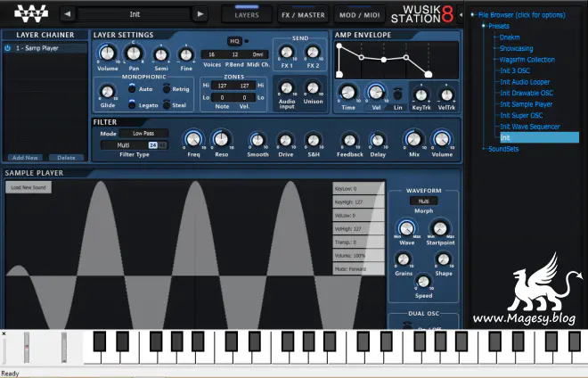Viewport: 588px width, 378px height.
Task: Click Load New Sound button
Action: [x=29, y=187]
